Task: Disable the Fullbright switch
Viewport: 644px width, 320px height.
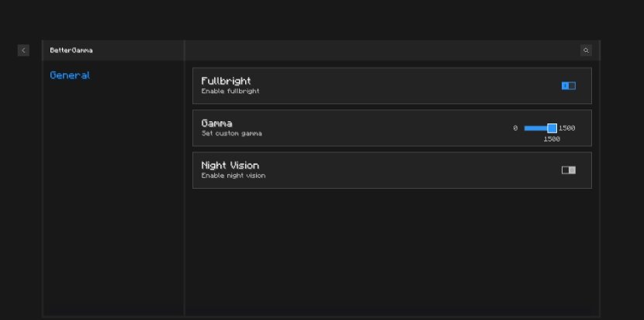Action: point(569,85)
